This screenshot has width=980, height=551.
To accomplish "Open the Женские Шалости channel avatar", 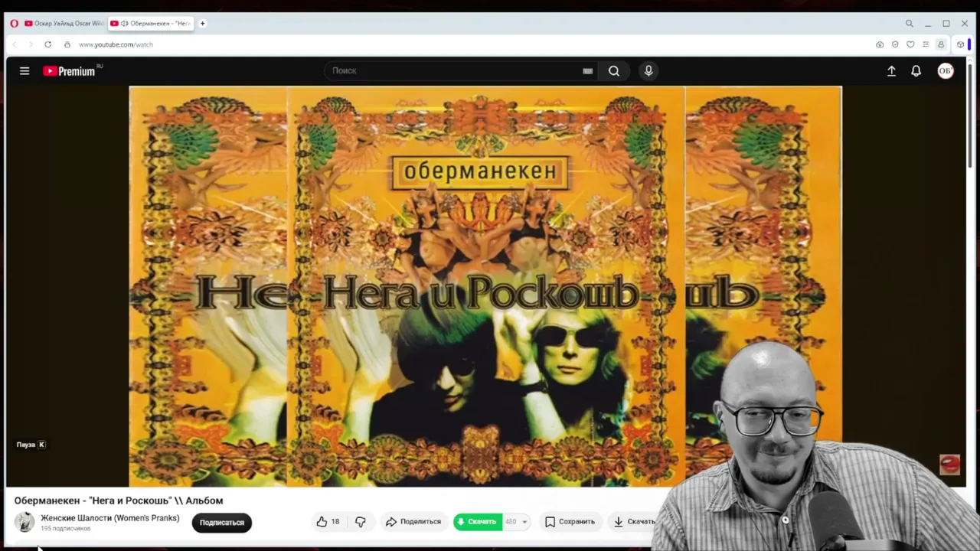I will [24, 522].
